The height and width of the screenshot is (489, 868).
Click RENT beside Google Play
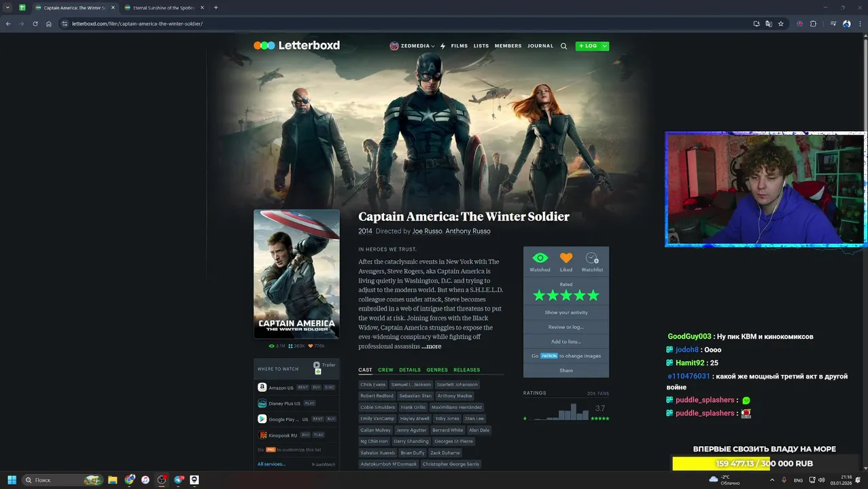pos(317,419)
